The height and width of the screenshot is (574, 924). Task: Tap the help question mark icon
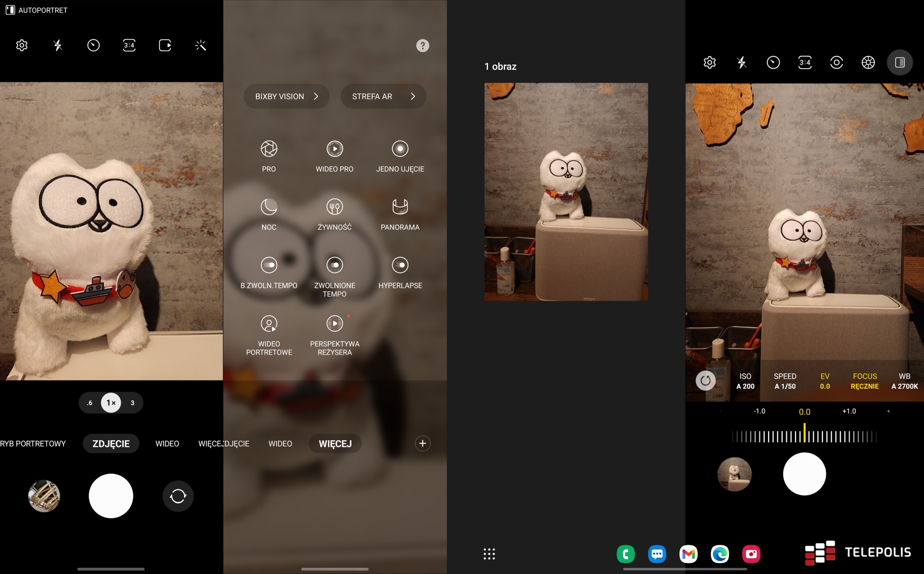pos(422,46)
